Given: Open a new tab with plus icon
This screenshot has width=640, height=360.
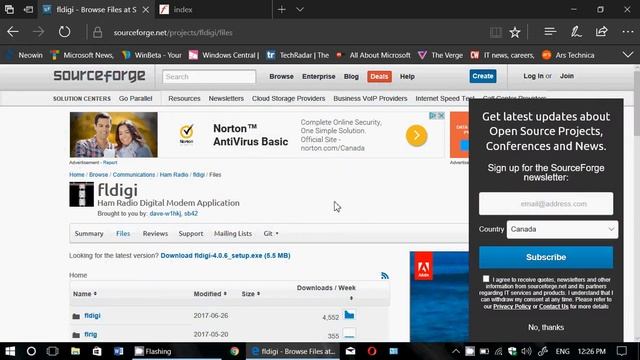Looking at the screenshot, I should click(x=282, y=9).
